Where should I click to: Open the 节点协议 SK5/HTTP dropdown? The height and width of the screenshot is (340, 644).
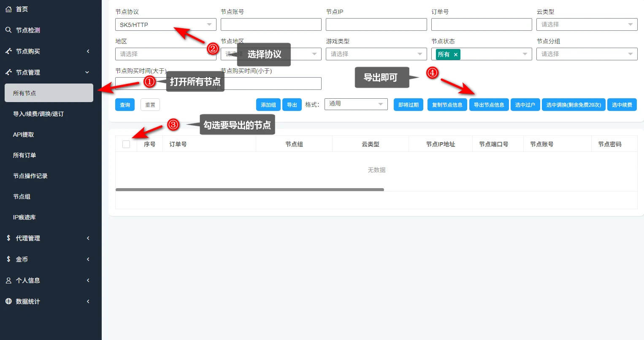[165, 24]
